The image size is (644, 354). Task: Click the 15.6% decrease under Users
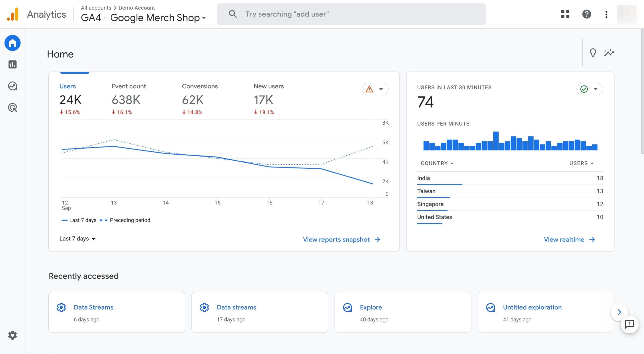(x=70, y=112)
